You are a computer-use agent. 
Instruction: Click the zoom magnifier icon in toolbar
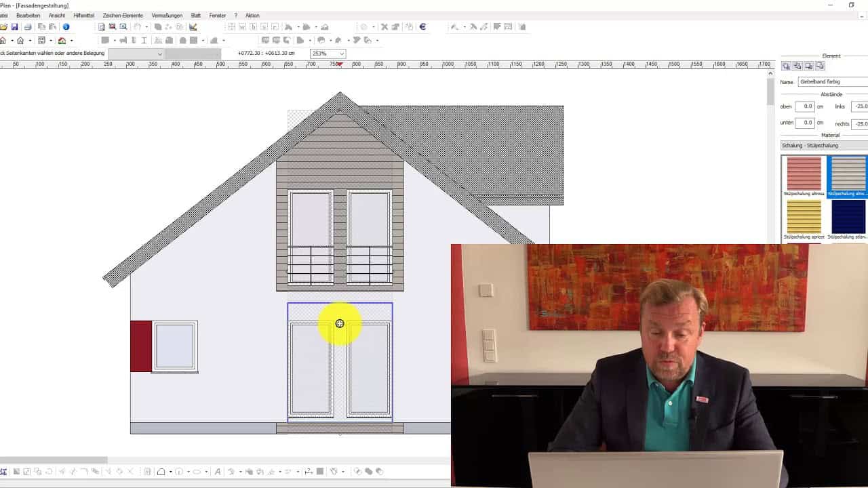(123, 27)
